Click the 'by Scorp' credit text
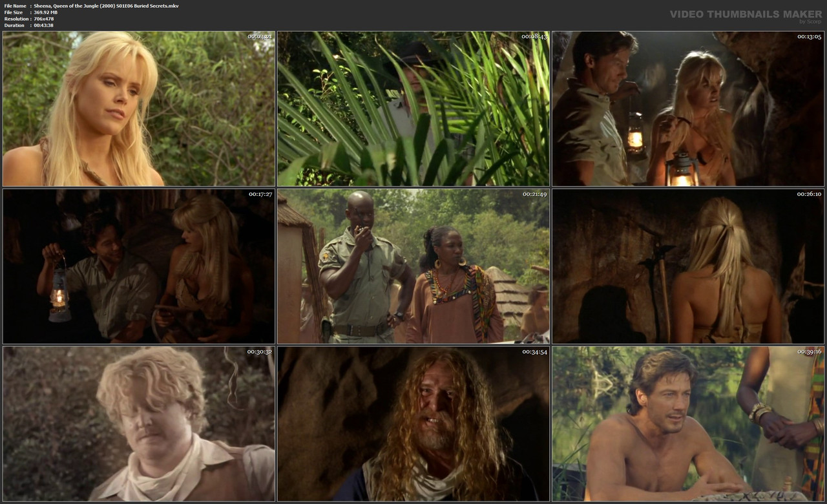Image resolution: width=827 pixels, height=504 pixels. coord(808,21)
